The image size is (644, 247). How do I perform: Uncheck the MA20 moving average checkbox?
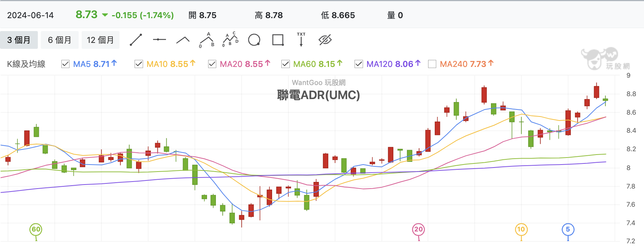(x=212, y=64)
